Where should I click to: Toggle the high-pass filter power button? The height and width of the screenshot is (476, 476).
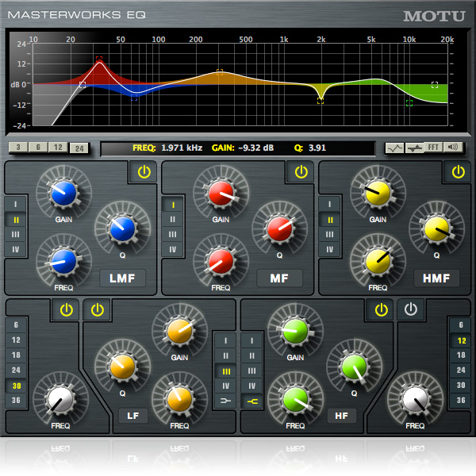click(x=66, y=310)
